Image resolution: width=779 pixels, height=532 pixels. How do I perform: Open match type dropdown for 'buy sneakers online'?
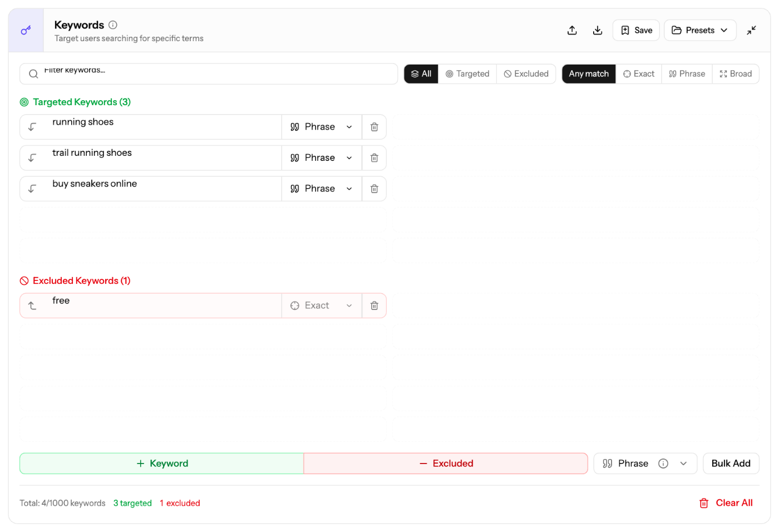[322, 189]
